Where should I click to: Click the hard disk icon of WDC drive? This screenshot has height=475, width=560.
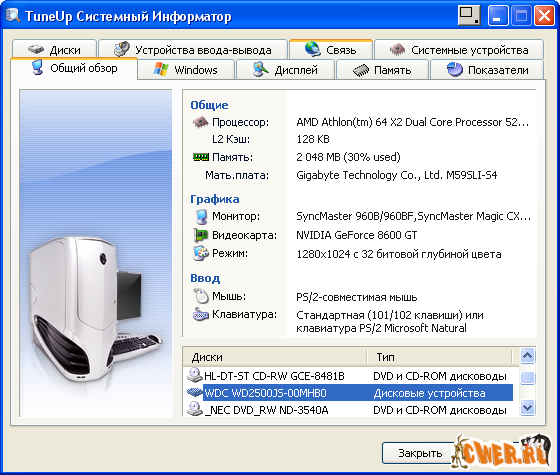coord(195,392)
